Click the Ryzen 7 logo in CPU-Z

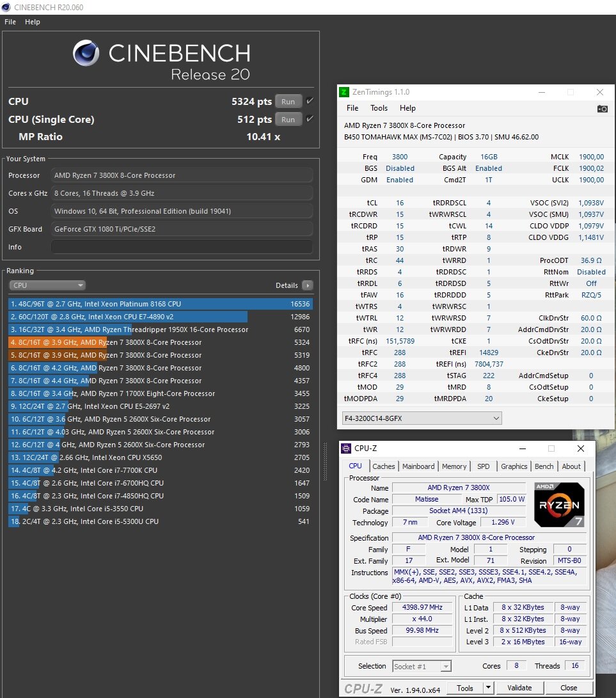[559, 505]
